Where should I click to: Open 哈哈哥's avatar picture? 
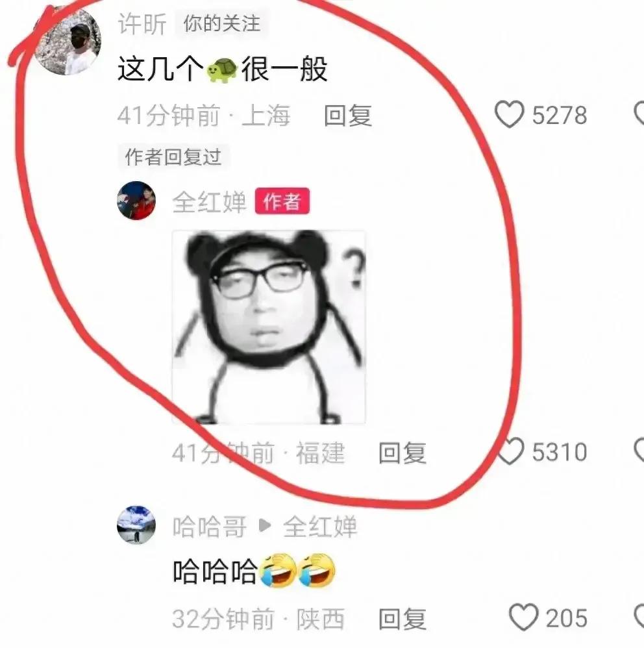pyautogui.click(x=136, y=525)
